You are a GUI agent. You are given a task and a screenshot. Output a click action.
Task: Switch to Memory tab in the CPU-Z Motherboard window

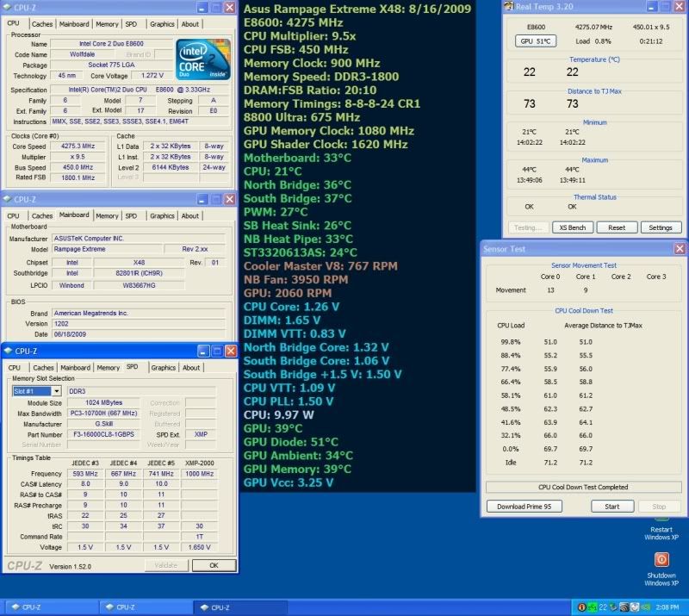coord(107,216)
